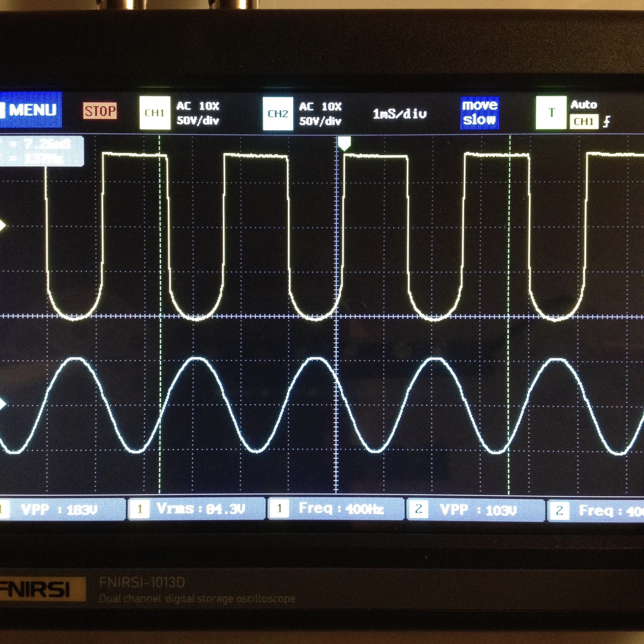Tap the CH1 trigger source label
This screenshot has width=644, height=644.
pos(584,121)
